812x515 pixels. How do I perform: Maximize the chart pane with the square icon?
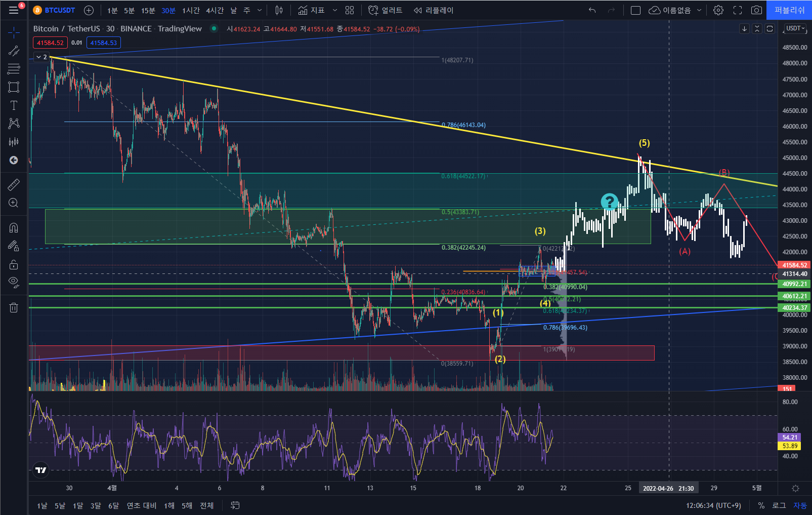(770, 28)
